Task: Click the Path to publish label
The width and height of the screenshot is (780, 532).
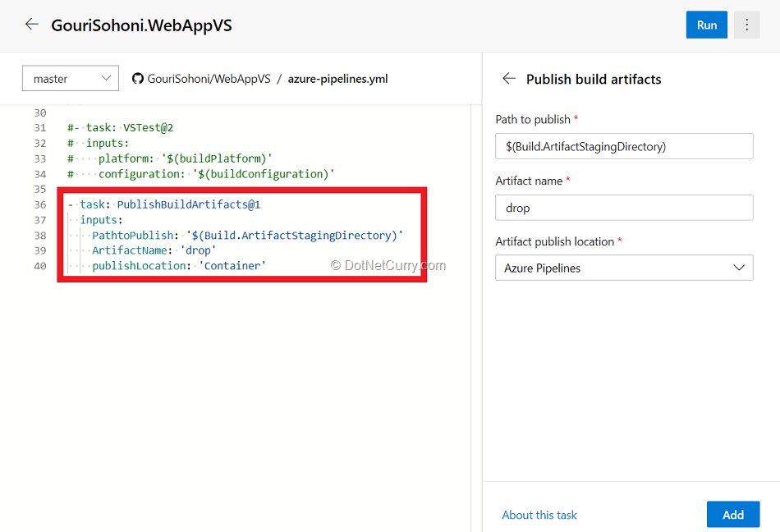Action: [x=533, y=120]
